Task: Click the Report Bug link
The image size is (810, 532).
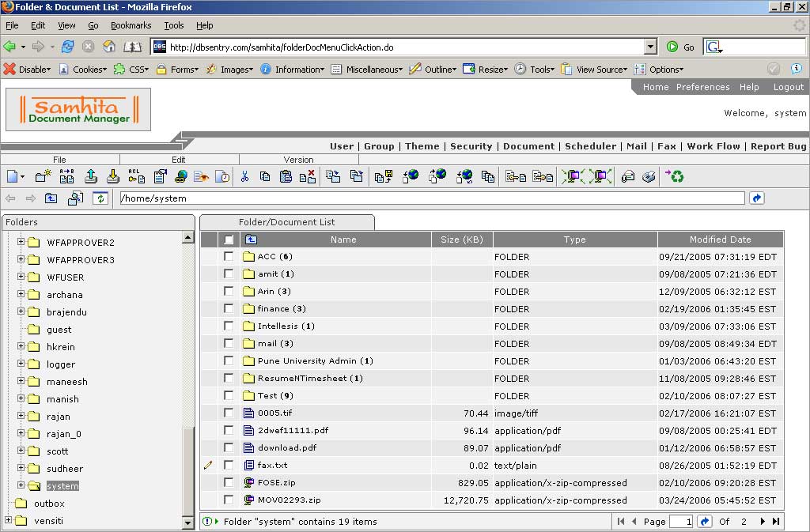Action: 778,146
